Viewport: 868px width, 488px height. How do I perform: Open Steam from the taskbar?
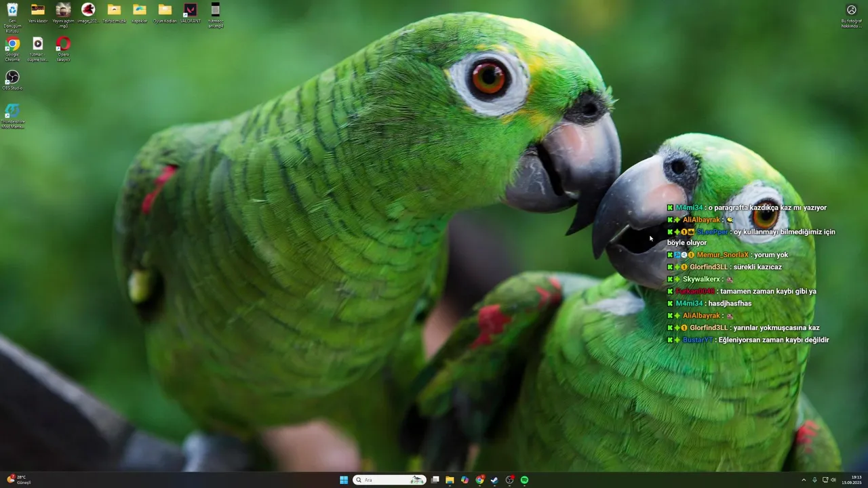pyautogui.click(x=494, y=480)
